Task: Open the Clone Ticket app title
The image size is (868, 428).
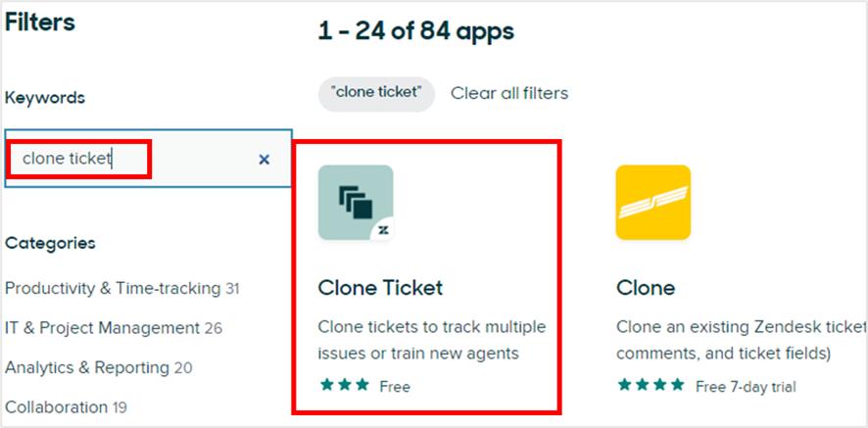Action: (380, 288)
